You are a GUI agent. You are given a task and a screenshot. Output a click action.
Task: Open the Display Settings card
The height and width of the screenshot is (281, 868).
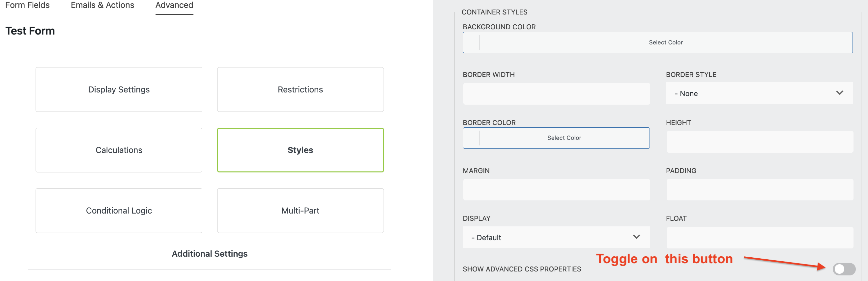point(119,89)
